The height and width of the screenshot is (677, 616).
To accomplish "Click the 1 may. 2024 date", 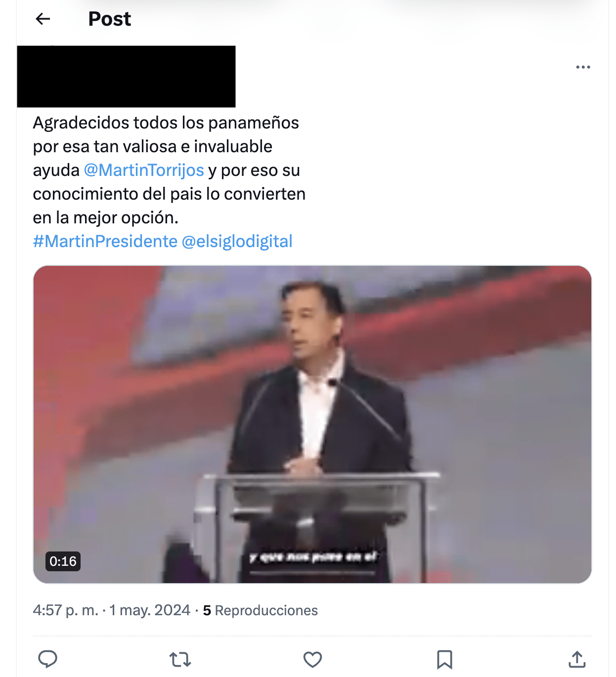I will pyautogui.click(x=150, y=610).
